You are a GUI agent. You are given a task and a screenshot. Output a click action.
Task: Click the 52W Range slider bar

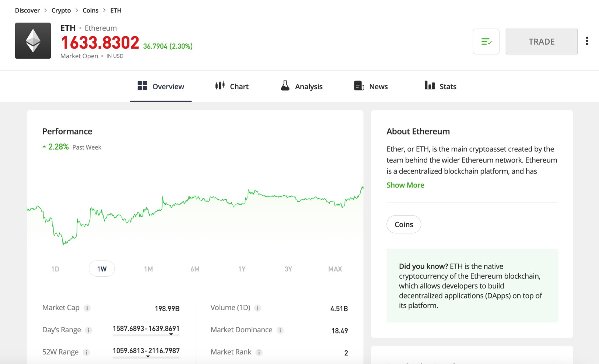coord(146,357)
